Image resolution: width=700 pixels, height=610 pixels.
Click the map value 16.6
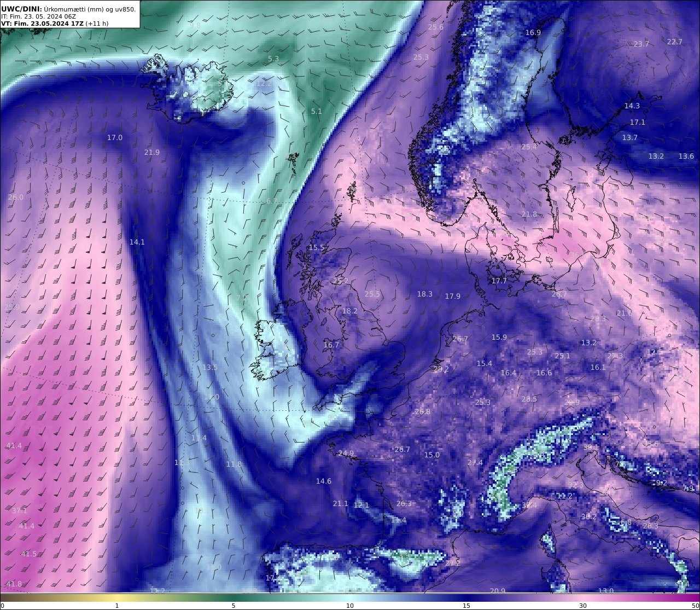click(544, 373)
